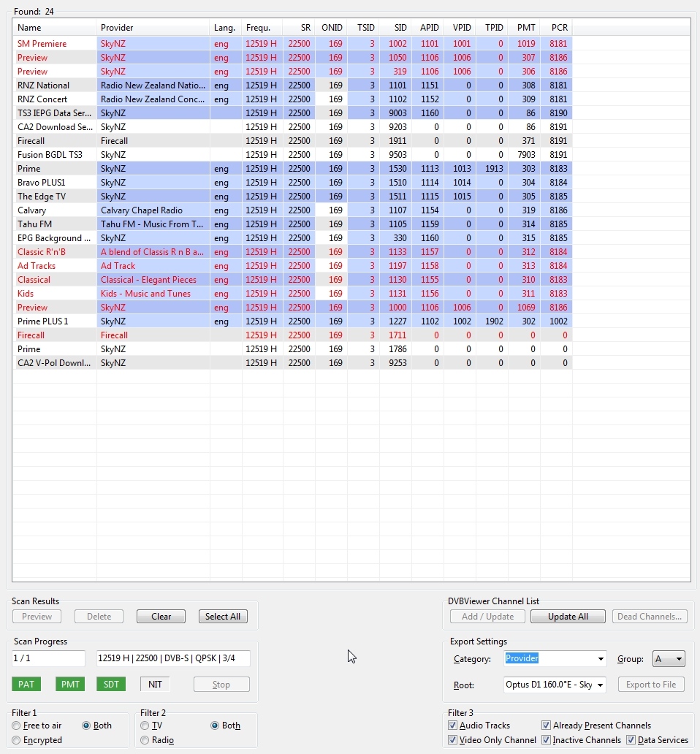Click the Update All button
Image resolution: width=700 pixels, height=754 pixels.
pyautogui.click(x=568, y=617)
